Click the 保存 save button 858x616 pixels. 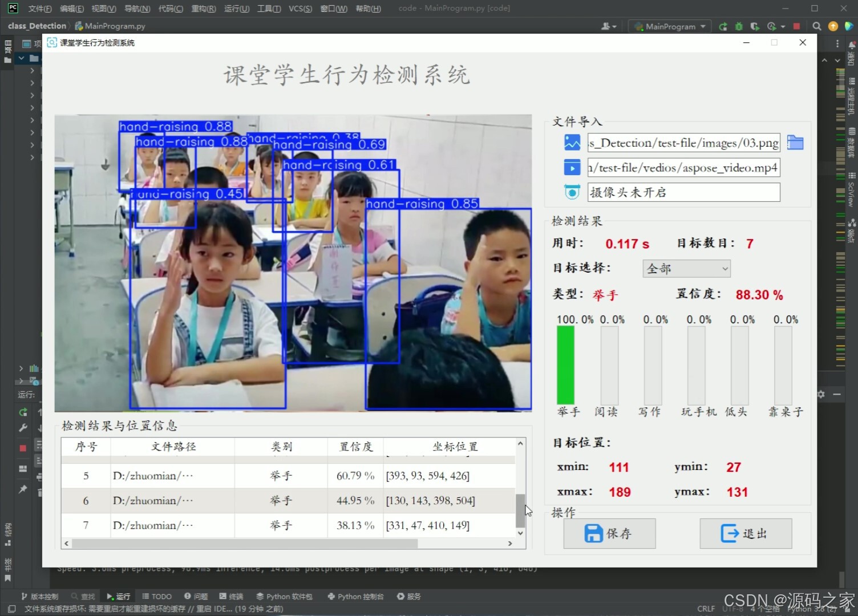[609, 533]
